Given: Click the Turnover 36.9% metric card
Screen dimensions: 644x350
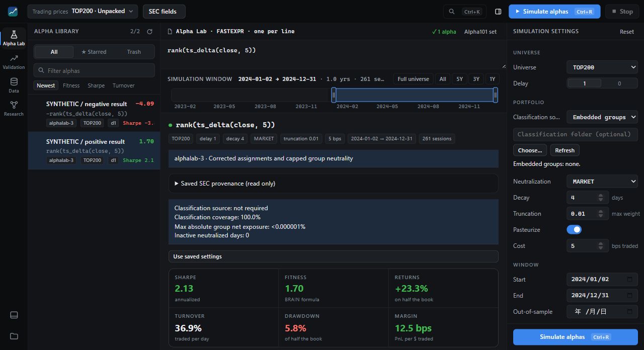Looking at the screenshot, I should point(223,328).
